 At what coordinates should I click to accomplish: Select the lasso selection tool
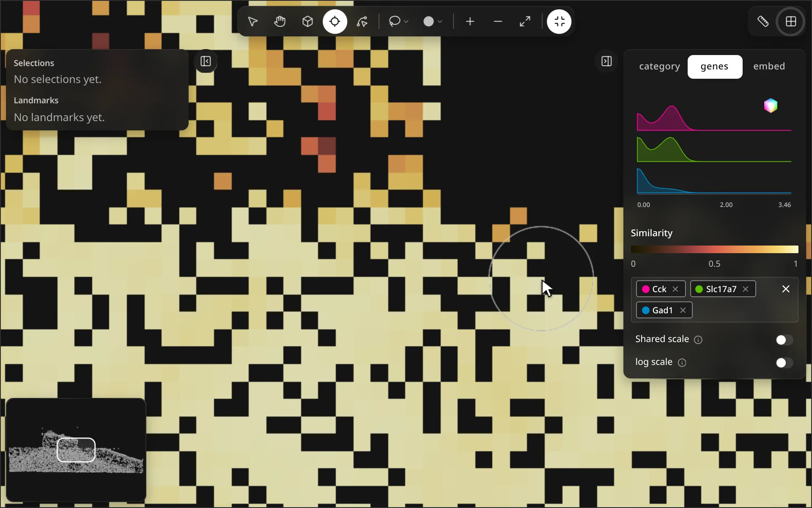[394, 22]
